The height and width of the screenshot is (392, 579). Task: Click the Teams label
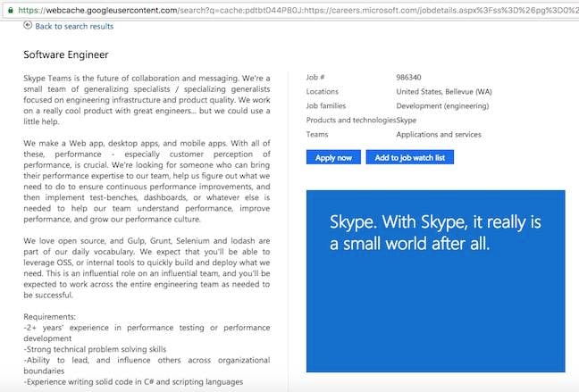(x=317, y=134)
